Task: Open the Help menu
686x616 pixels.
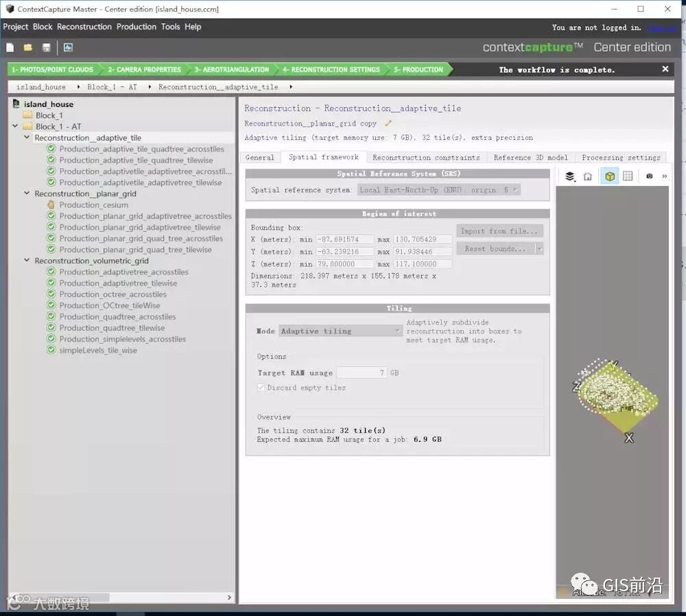Action: [193, 27]
